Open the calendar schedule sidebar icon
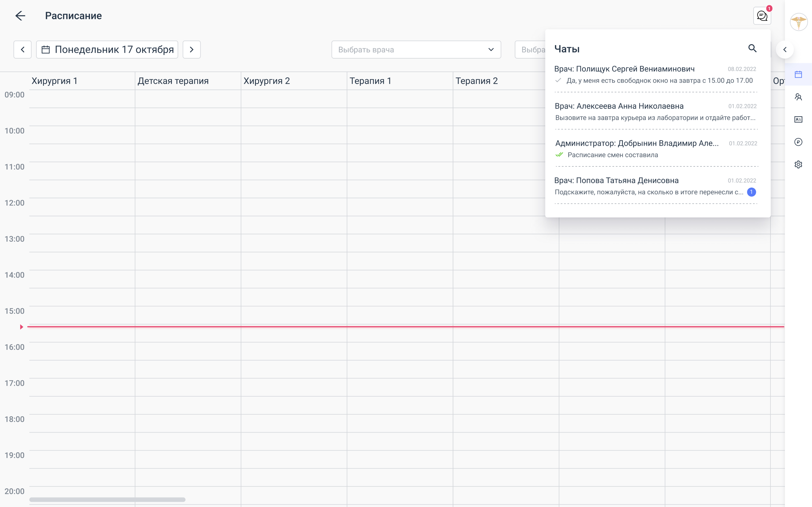Image resolution: width=812 pixels, height=507 pixels. [798, 74]
